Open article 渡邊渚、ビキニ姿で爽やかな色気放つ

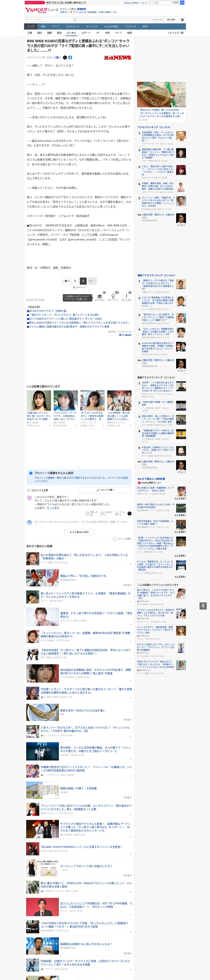(96, 614)
